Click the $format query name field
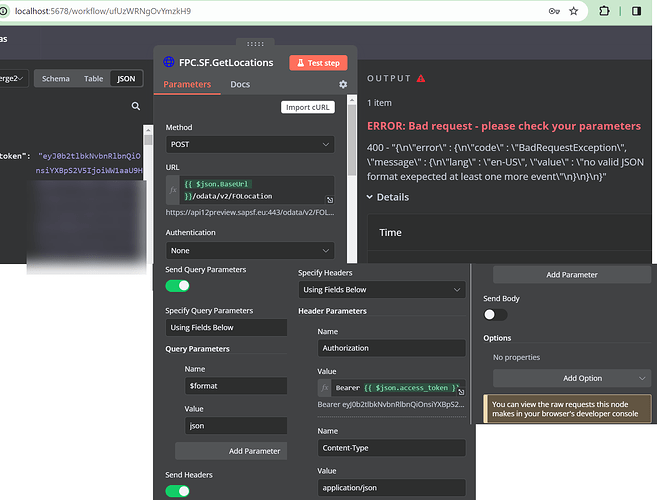Viewport: 657px width, 500px height. [230, 388]
